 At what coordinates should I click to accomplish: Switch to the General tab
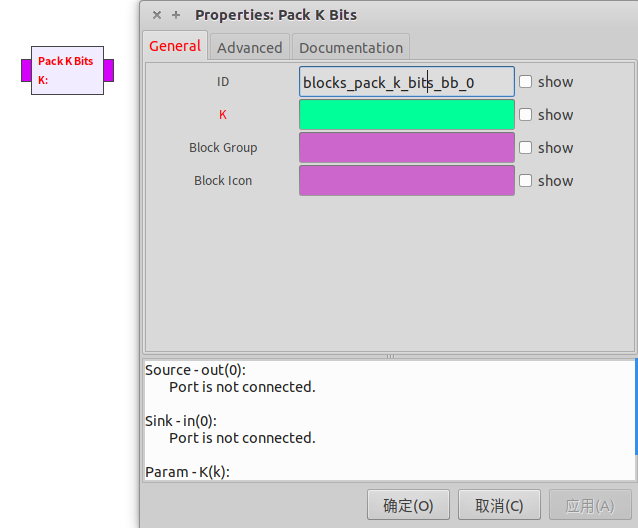(175, 46)
